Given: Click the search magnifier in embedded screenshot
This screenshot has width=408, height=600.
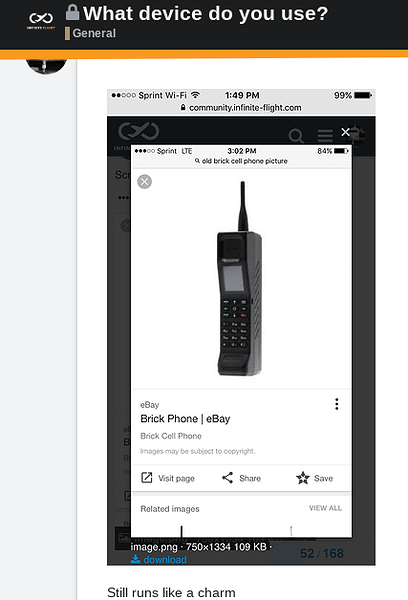Looking at the screenshot, I should (296, 135).
